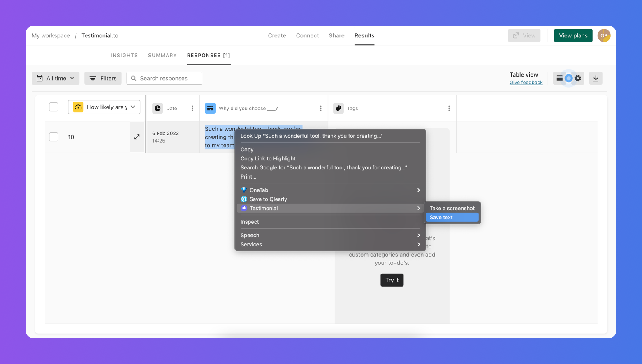Screen dimensions: 642x364
Task: Expand the response row with arrows icon
Action: [x=137, y=137]
